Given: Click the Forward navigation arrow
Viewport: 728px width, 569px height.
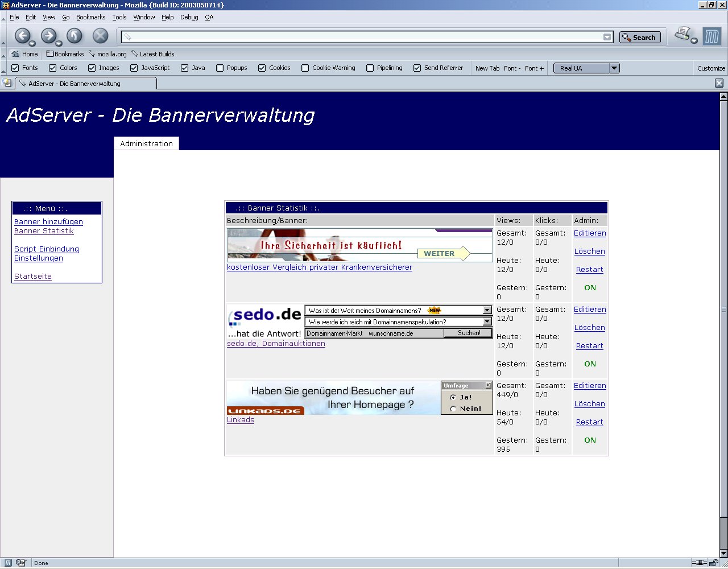Looking at the screenshot, I should point(48,36).
